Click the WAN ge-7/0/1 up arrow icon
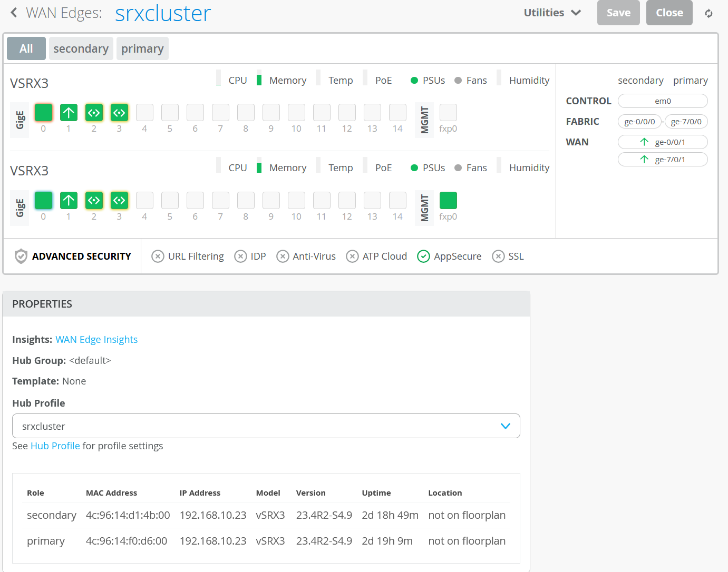The width and height of the screenshot is (728, 572). pyautogui.click(x=644, y=159)
